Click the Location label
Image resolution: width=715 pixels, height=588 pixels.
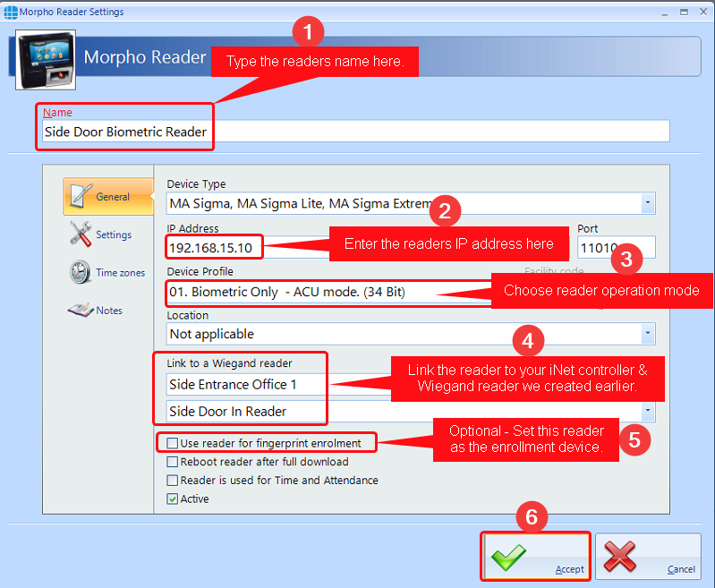pos(187,315)
